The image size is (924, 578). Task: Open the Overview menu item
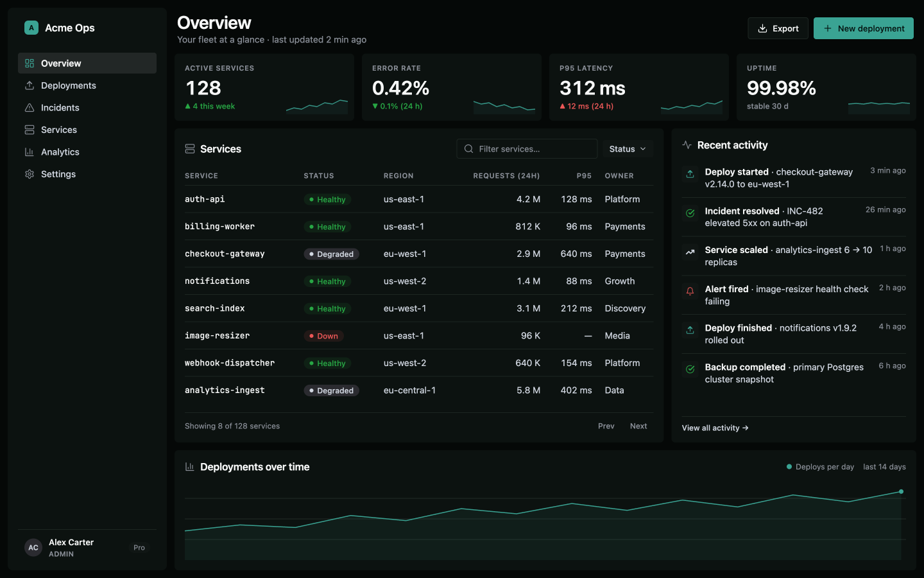(x=87, y=63)
